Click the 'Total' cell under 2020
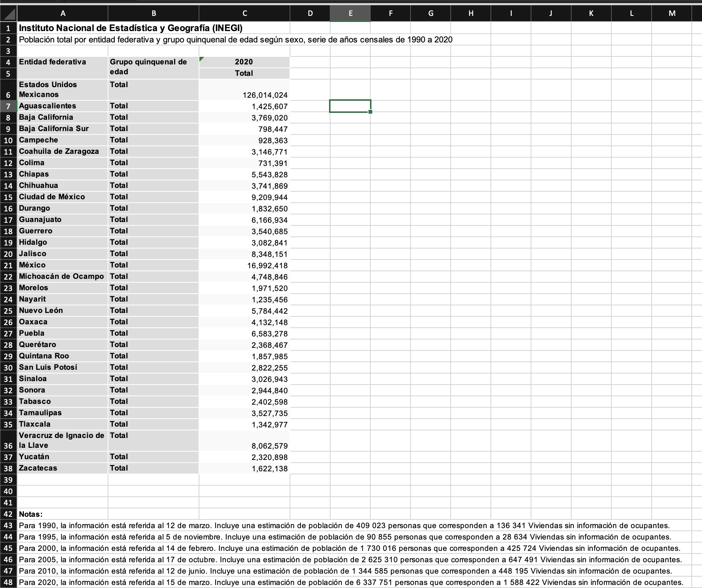 (244, 73)
